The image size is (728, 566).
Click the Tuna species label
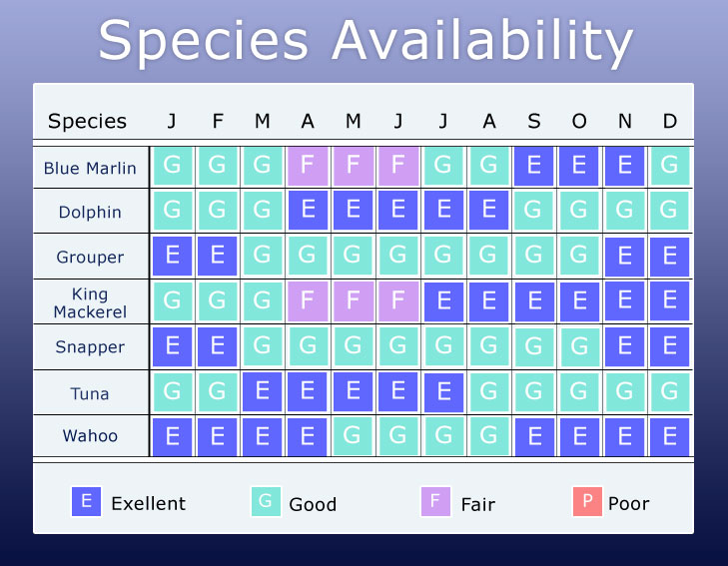coord(90,394)
